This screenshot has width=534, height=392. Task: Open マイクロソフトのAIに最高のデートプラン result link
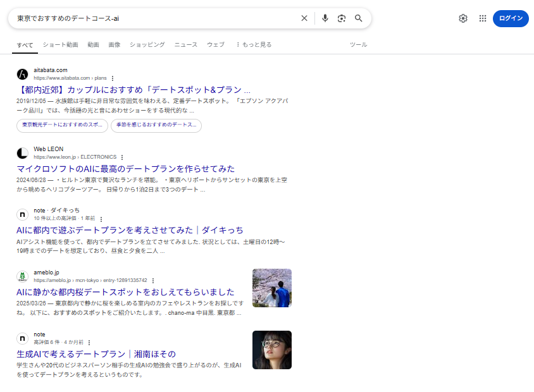tap(126, 169)
